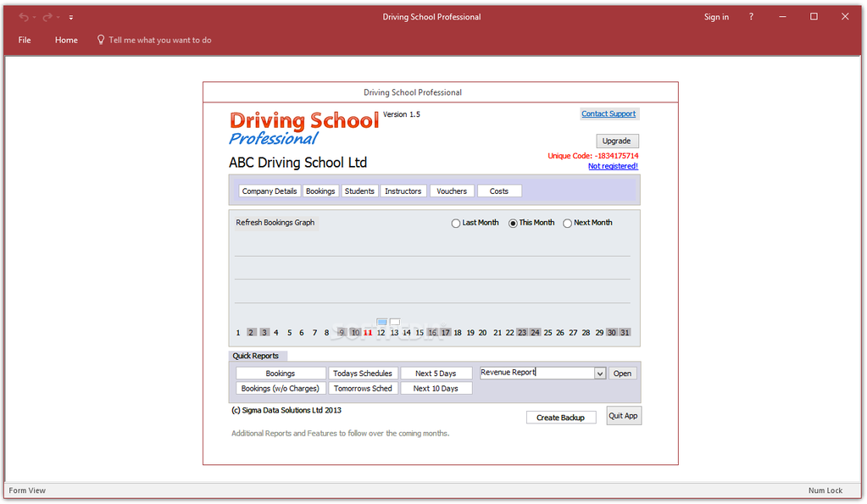Click Sign in
The height and width of the screenshot is (504, 867).
coord(716,17)
